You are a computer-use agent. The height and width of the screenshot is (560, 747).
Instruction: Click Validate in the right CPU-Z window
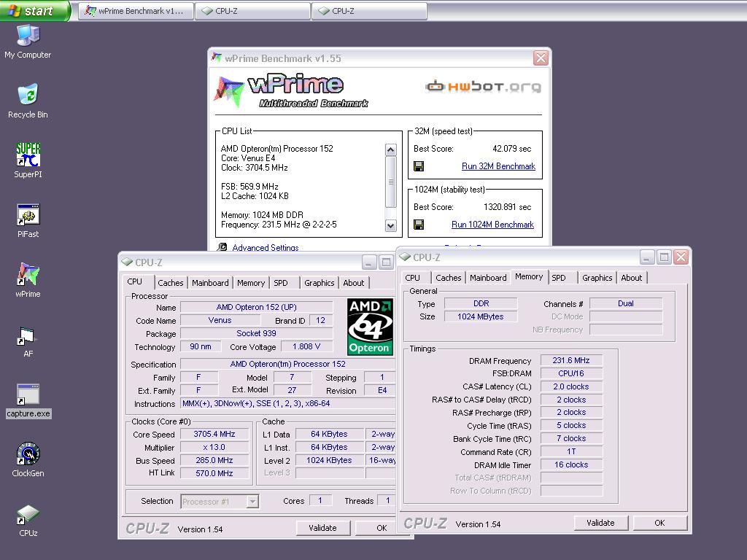600,523
